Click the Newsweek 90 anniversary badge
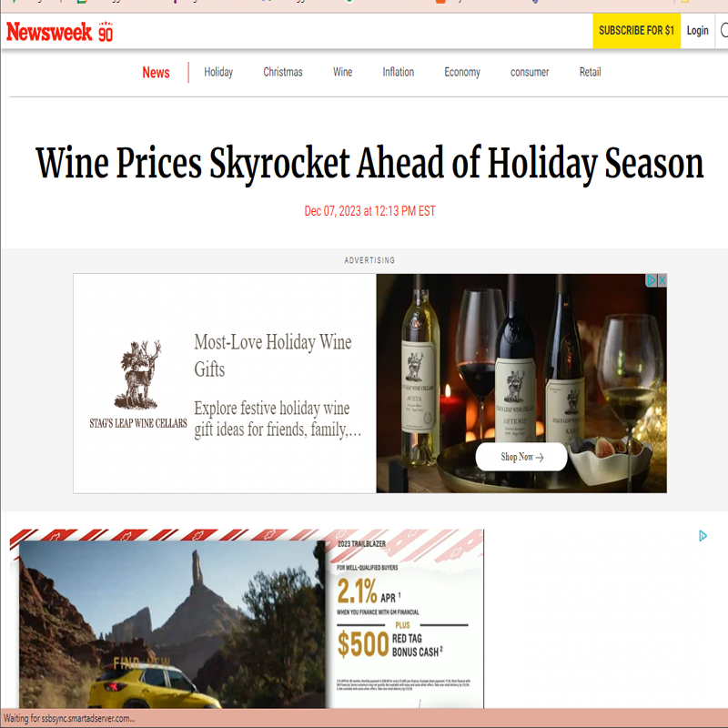Screen dimensions: 728x728 [x=106, y=32]
